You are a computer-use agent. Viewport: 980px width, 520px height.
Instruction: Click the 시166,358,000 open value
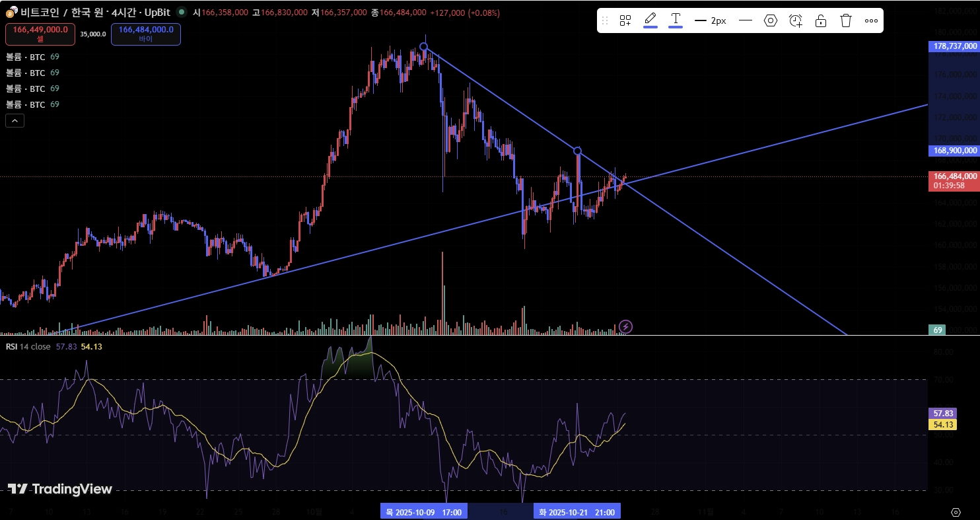pyautogui.click(x=221, y=13)
